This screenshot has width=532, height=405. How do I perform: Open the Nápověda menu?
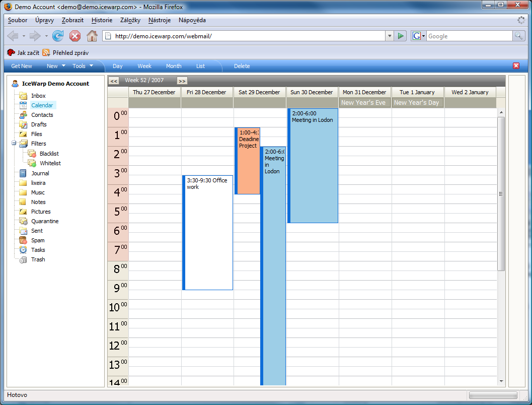click(192, 20)
